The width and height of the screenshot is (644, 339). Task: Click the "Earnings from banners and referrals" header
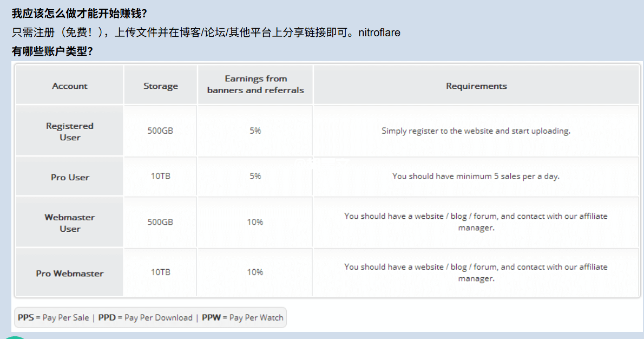coord(255,84)
